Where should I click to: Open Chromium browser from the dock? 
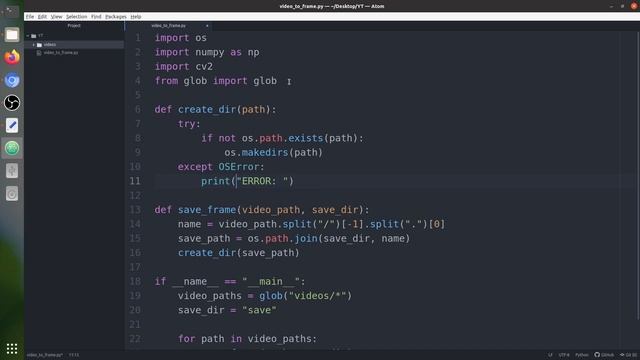pos(12,80)
